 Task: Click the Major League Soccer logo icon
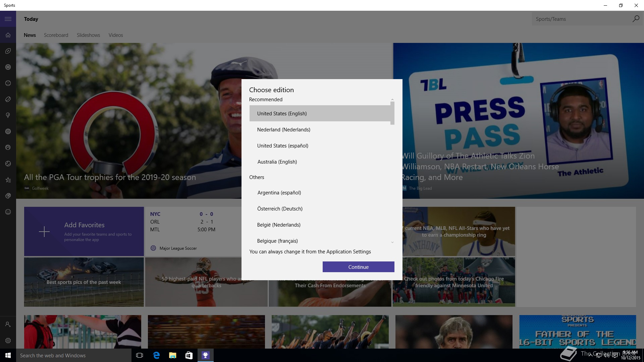[153, 248]
